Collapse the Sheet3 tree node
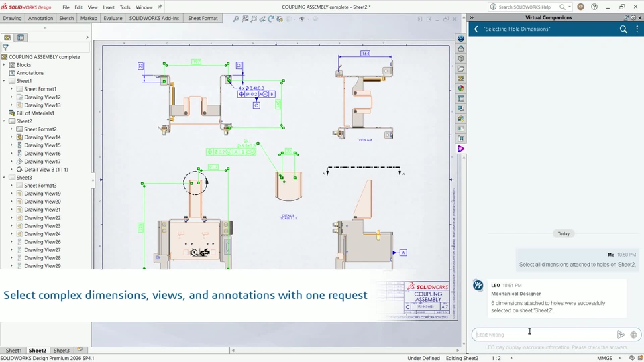The image size is (644, 362). pos(4,177)
